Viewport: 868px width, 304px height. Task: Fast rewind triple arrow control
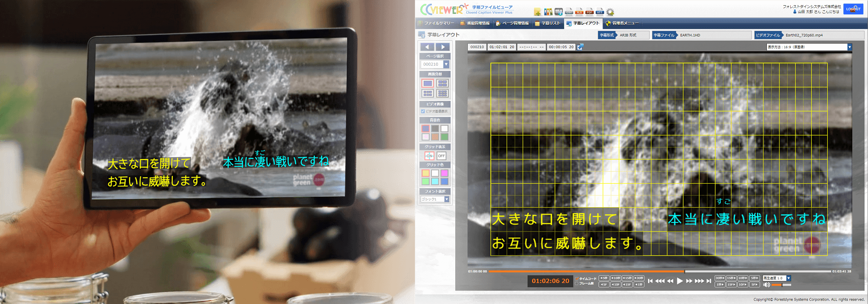660,281
